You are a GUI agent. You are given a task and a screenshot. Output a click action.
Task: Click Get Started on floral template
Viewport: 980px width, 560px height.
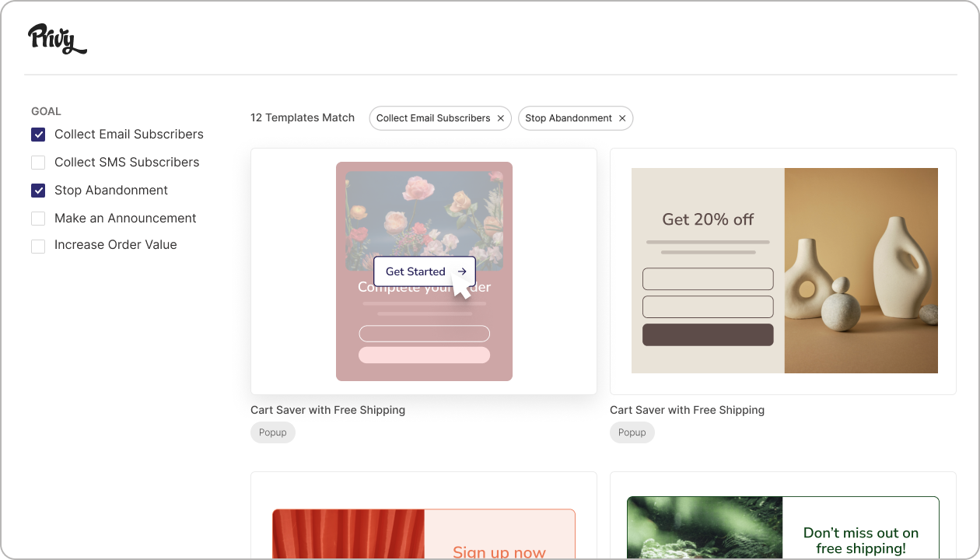click(x=425, y=271)
